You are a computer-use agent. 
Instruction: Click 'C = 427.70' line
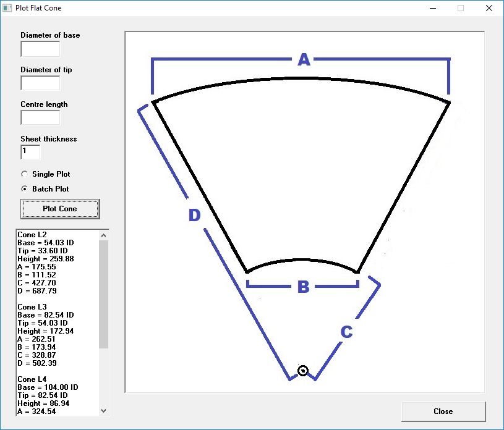(36, 283)
